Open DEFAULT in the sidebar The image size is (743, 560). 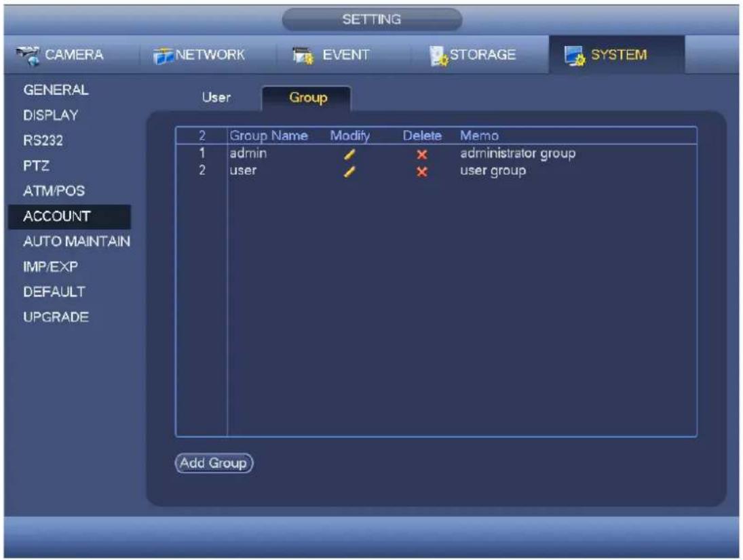pyautogui.click(x=54, y=292)
